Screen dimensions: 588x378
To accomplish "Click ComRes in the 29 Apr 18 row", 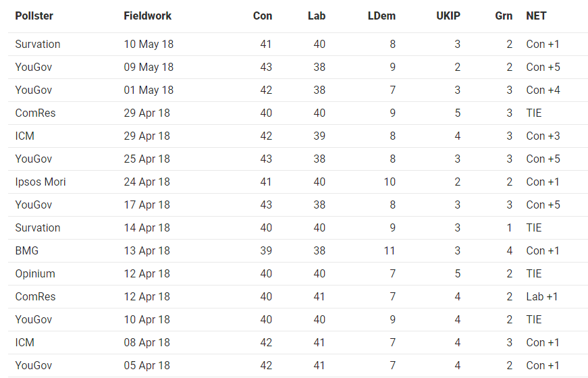I will click(x=35, y=113).
